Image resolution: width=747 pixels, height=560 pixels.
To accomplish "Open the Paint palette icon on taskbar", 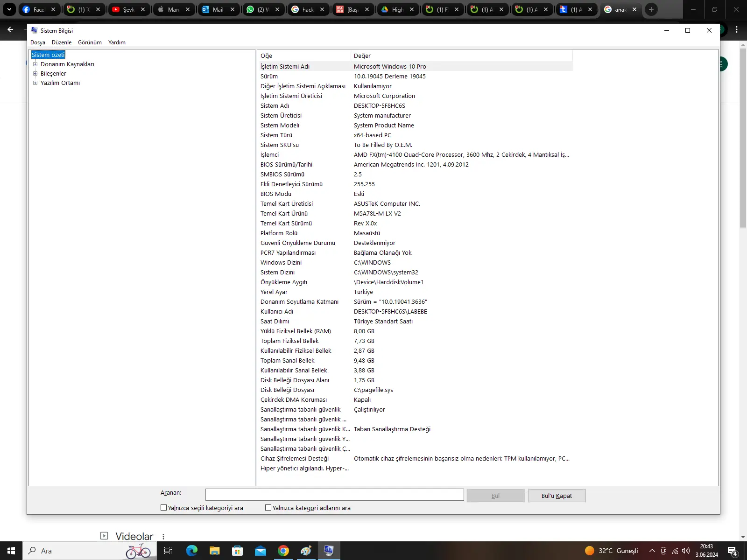I will [306, 551].
